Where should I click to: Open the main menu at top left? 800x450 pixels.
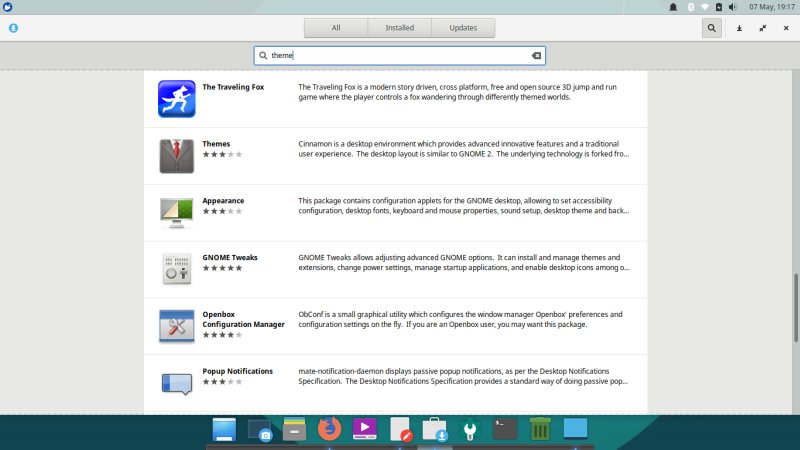(x=7, y=7)
